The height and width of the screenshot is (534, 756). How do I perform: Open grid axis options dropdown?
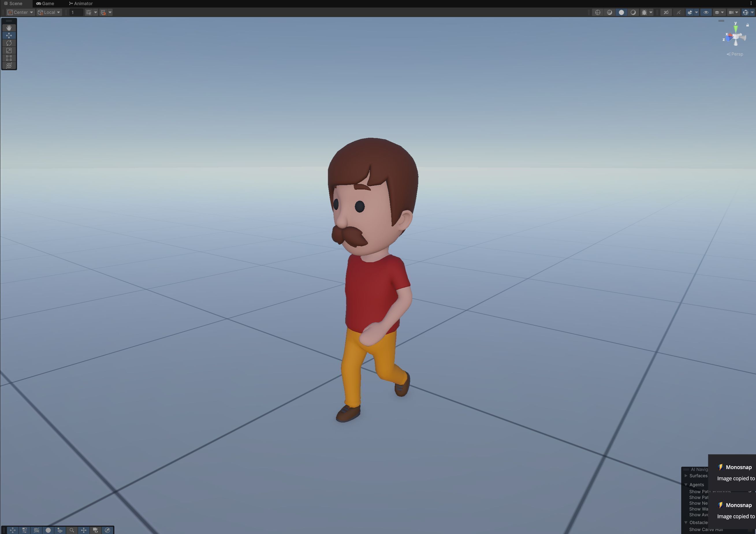coord(96,12)
